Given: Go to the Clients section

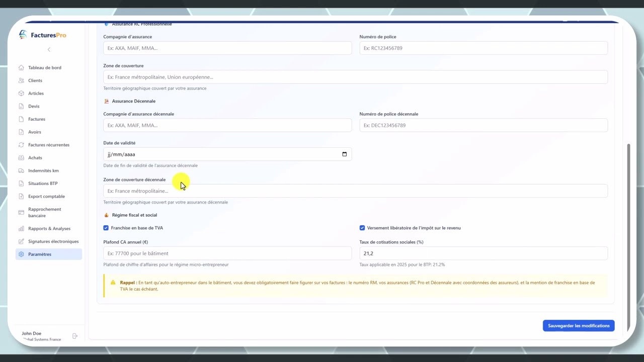Looking at the screenshot, I should coord(48,80).
